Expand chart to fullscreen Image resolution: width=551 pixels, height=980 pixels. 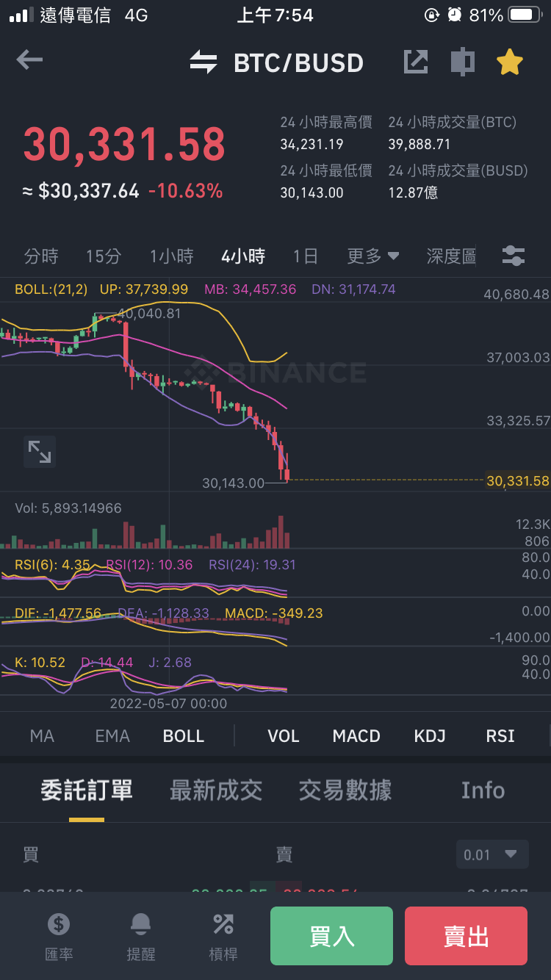39,451
